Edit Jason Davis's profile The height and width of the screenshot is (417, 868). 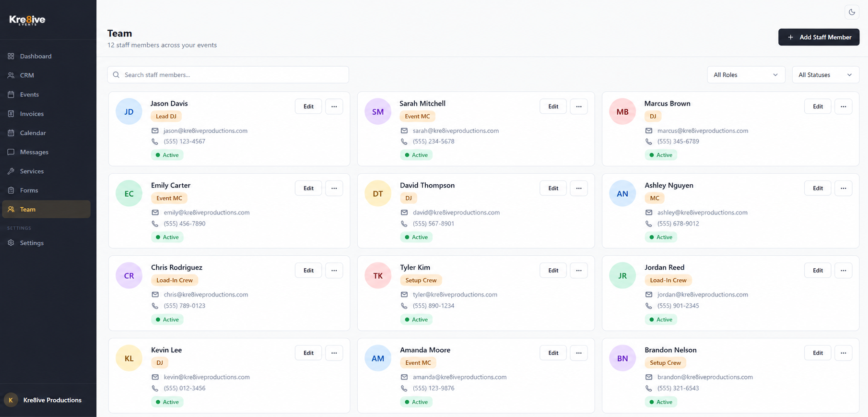click(308, 107)
